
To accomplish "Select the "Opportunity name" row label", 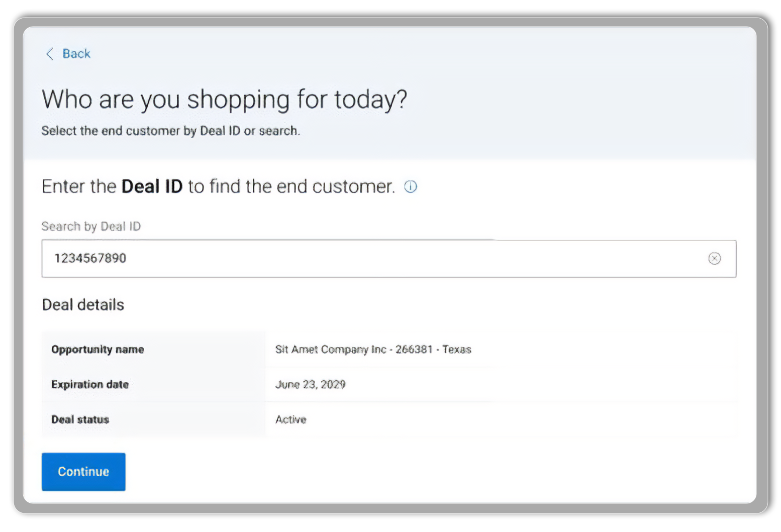I will click(x=97, y=349).
